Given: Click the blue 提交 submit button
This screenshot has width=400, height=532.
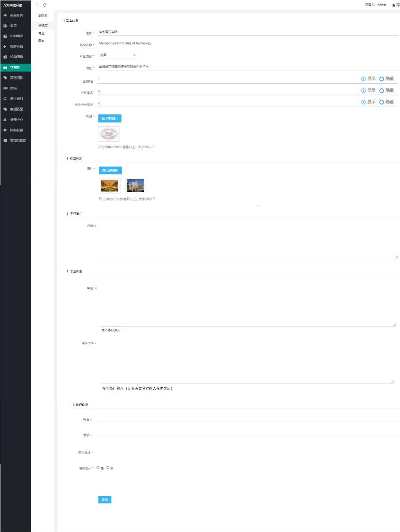Looking at the screenshot, I should [x=105, y=500].
